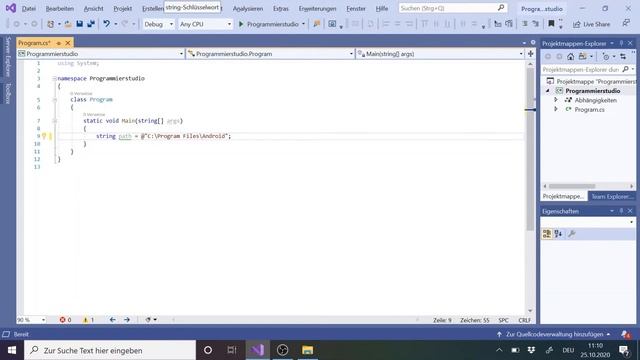Image resolution: width=640 pixels, height=360 pixels.
Task: Click the Save file toolbar icon
Action: point(80,24)
